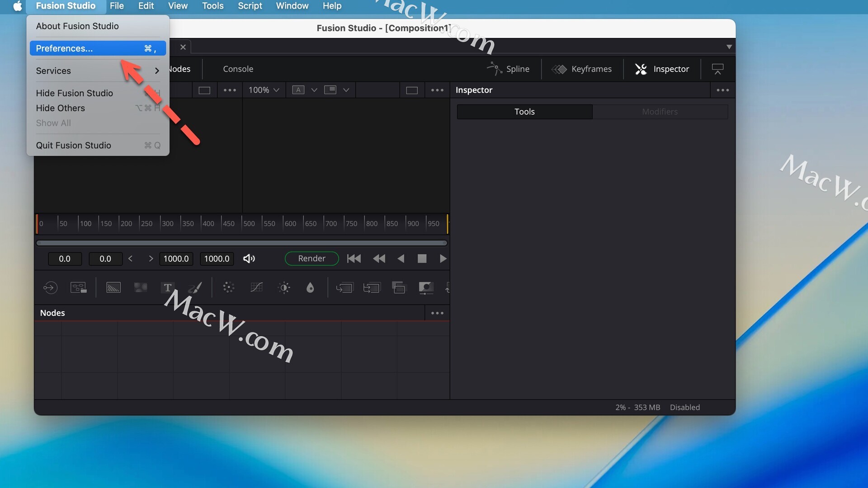Add a FastNoise node from toolbar
Viewport: 868px width, 488px height.
click(141, 287)
